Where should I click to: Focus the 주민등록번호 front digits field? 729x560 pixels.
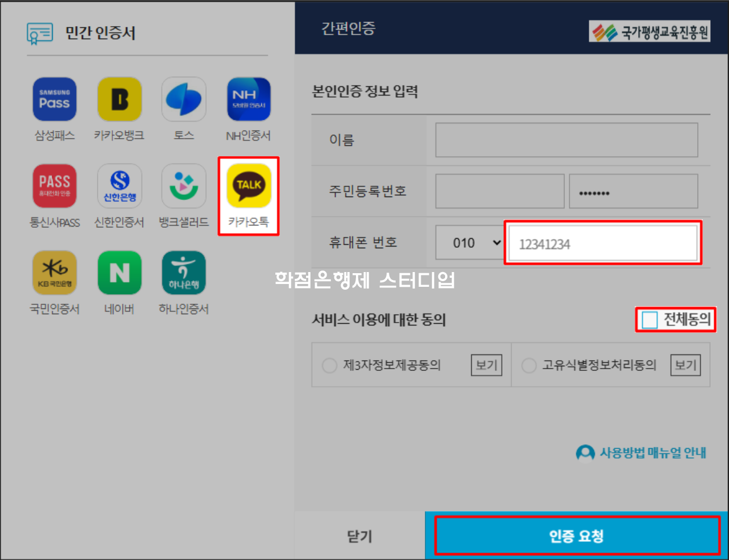pos(500,191)
